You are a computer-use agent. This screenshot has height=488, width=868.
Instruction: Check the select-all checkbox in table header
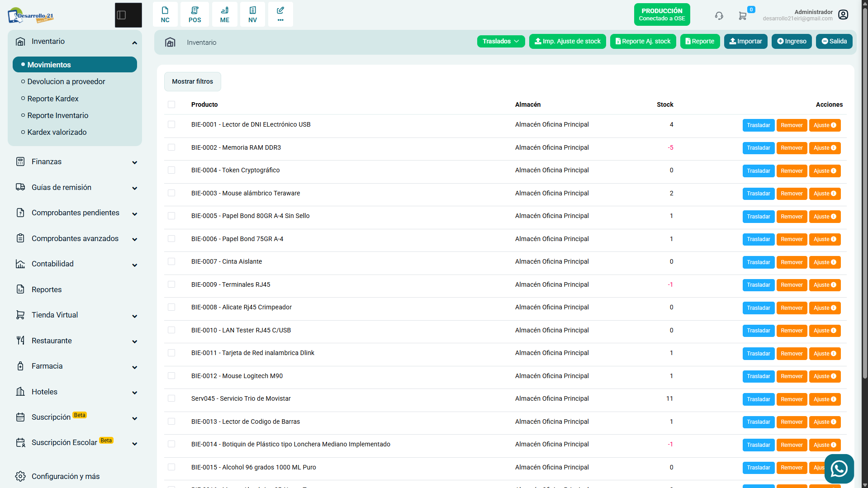(171, 104)
